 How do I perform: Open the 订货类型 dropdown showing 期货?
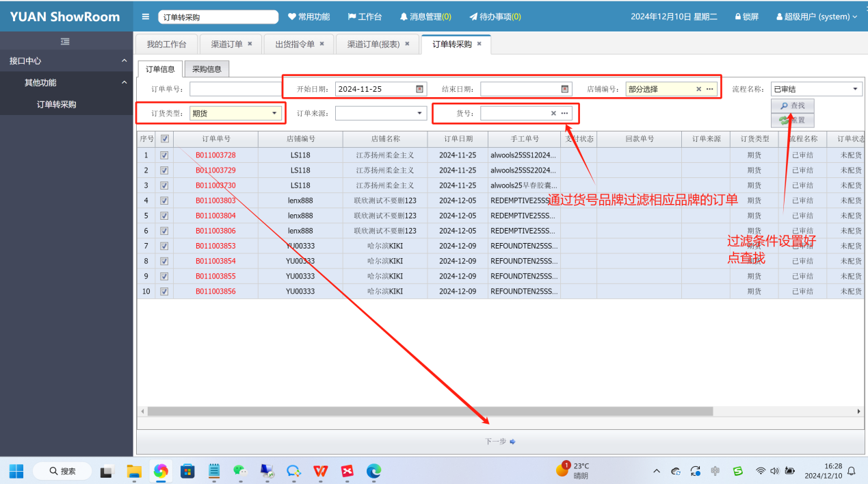pos(236,113)
